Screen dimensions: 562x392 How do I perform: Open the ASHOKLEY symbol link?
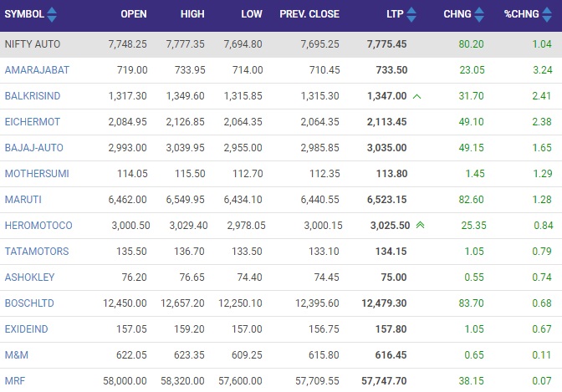[x=30, y=277]
